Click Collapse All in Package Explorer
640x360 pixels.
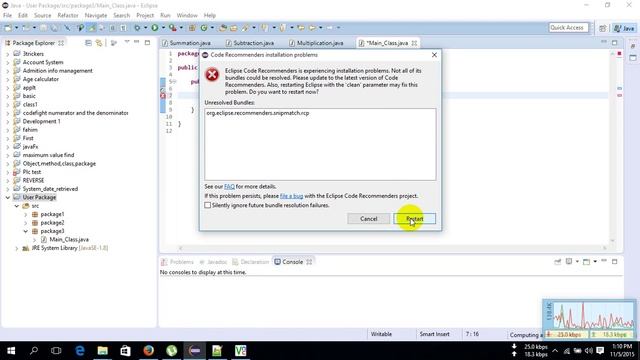click(x=88, y=43)
